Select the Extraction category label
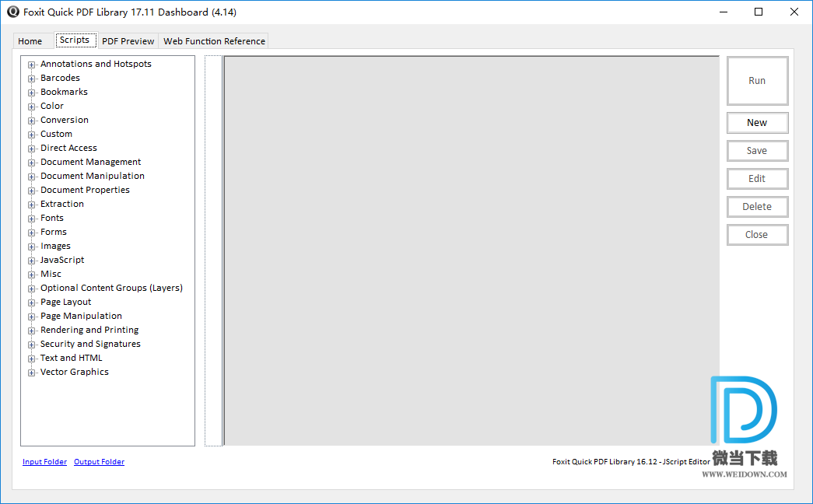 62,204
